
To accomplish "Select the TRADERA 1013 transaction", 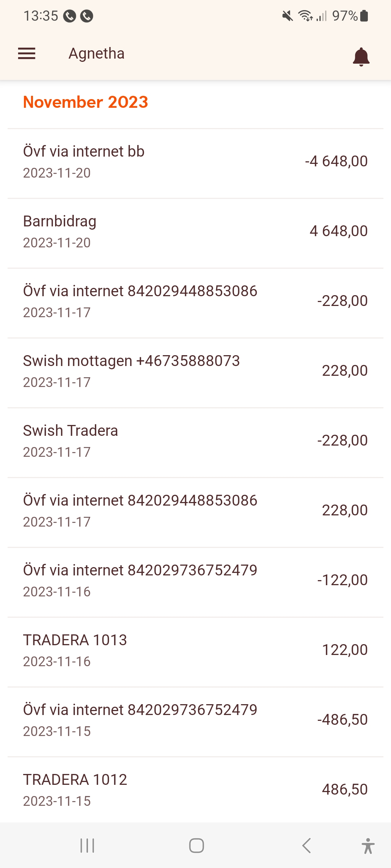I will pos(195,650).
